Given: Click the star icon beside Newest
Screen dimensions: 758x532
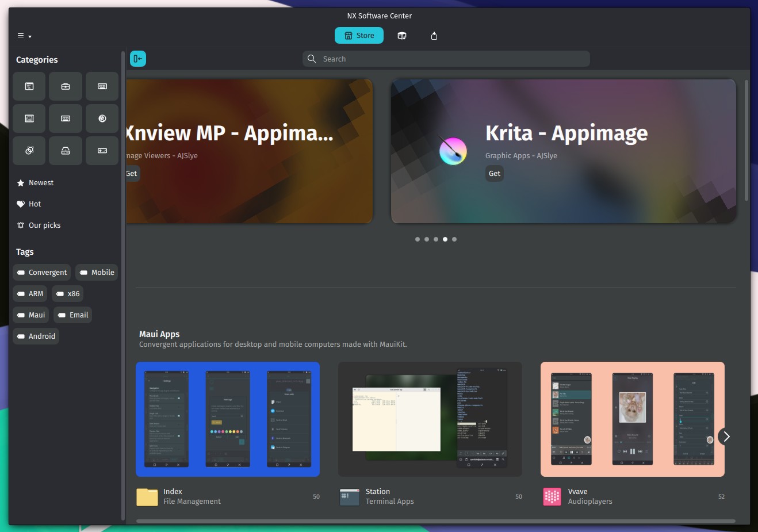Looking at the screenshot, I should [x=21, y=183].
